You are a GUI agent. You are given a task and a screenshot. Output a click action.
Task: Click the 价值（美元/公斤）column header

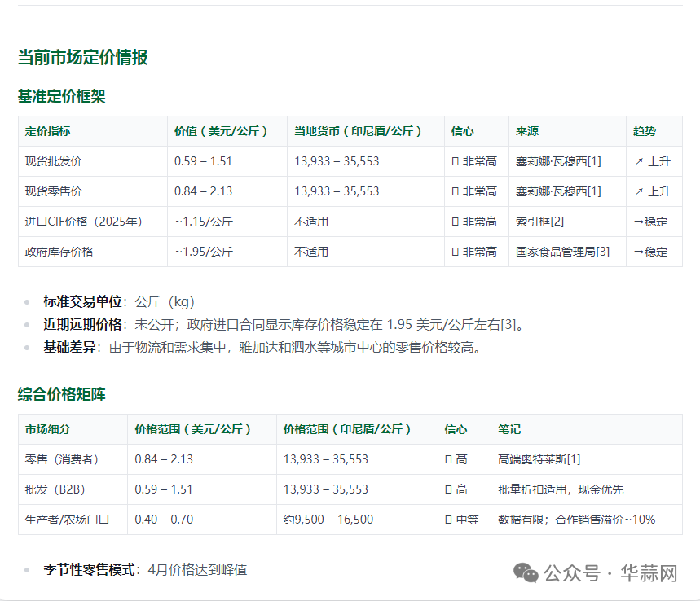tap(221, 131)
